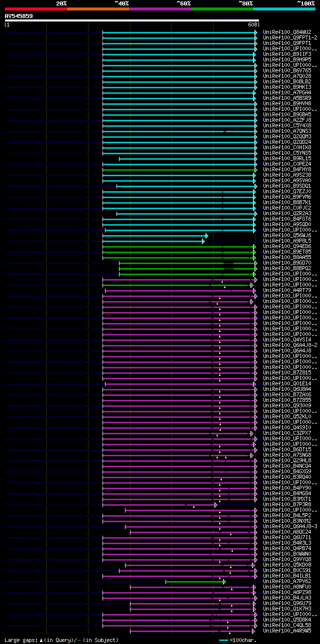320x644 pixels.
Task: Select the UniRef100_Q2QQM3 label
Action: (x=287, y=136)
